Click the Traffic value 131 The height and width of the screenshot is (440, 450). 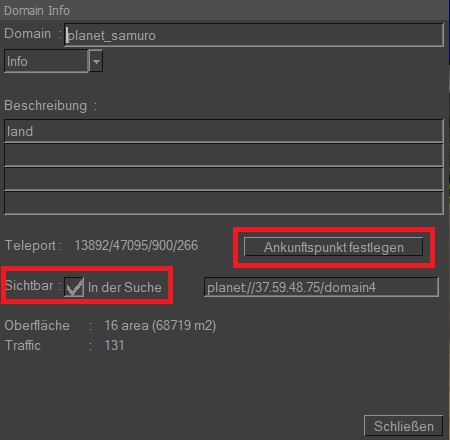(114, 345)
